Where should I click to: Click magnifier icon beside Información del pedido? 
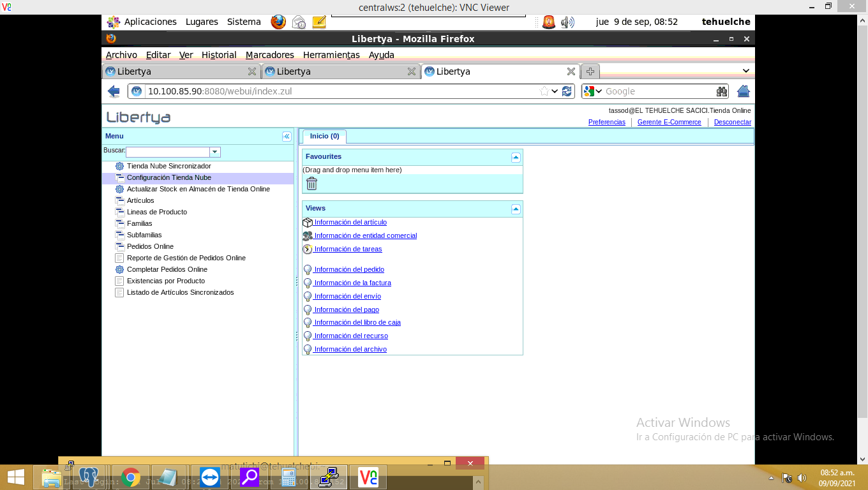[308, 270]
